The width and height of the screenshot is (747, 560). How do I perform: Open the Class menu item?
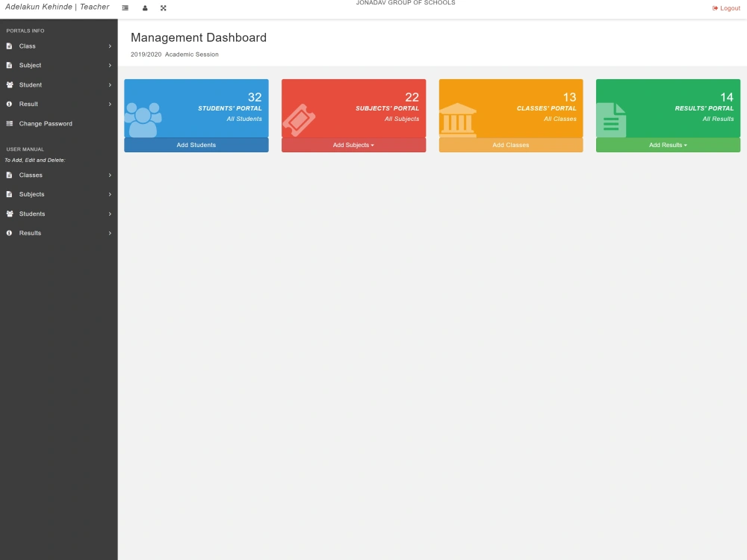click(x=58, y=46)
